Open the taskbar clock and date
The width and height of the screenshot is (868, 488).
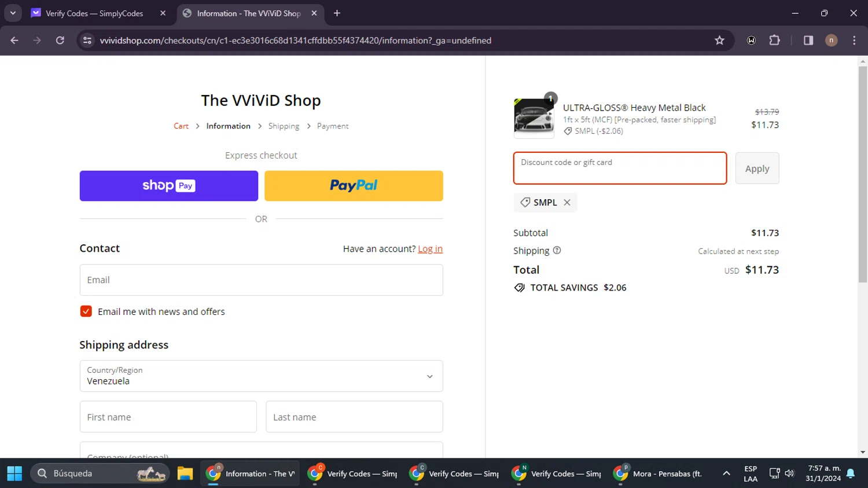point(824,474)
